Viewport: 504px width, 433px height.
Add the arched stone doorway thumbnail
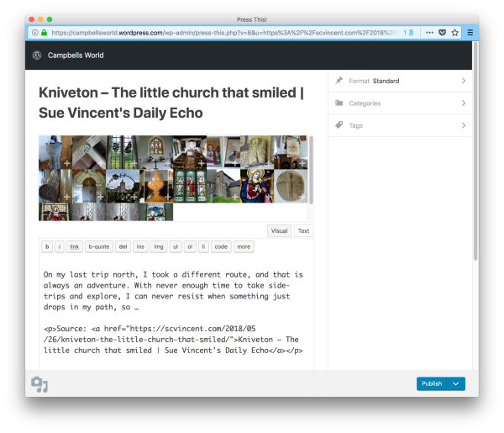[89, 186]
